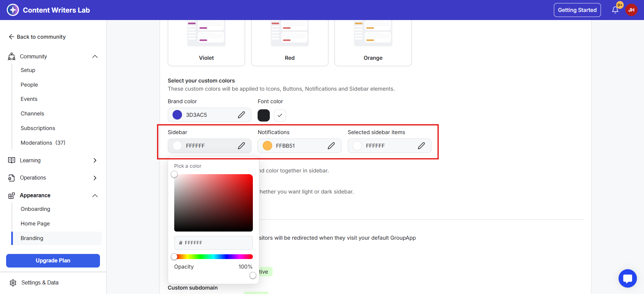Select the dark font color swatch
The height and width of the screenshot is (294, 644).
coord(264,115)
